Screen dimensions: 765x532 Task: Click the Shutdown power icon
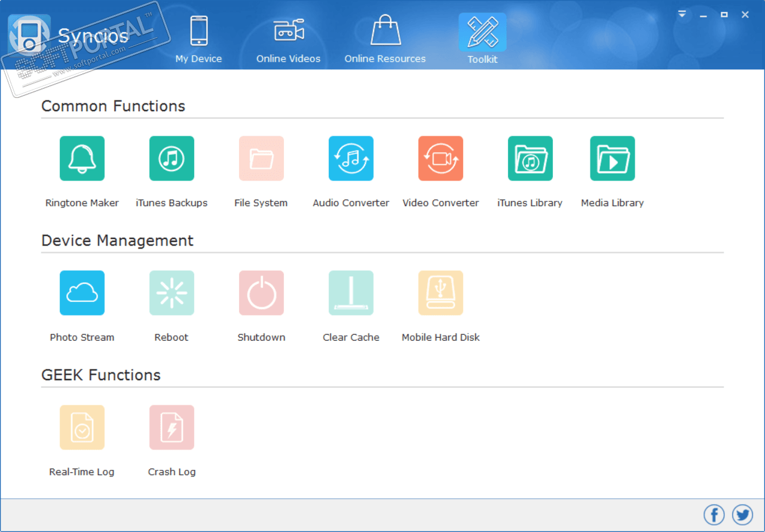click(x=261, y=293)
